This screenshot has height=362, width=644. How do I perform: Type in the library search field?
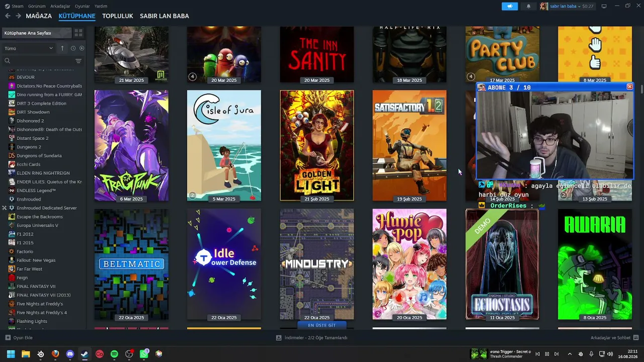click(x=43, y=61)
